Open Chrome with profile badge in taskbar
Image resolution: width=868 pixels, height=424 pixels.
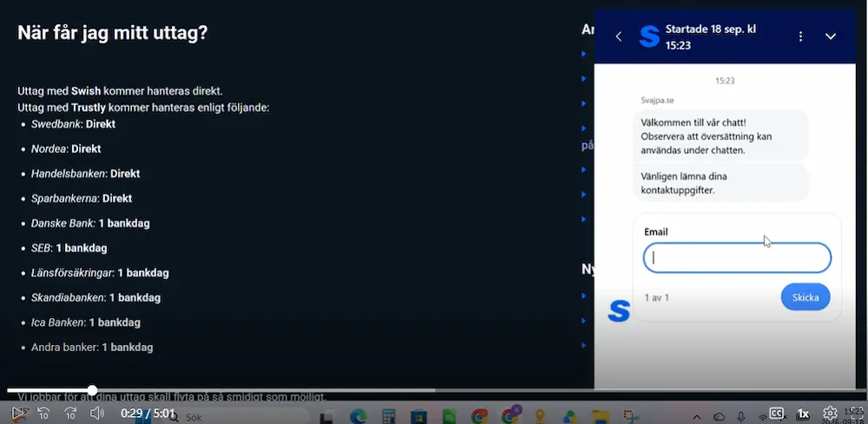coord(510,415)
